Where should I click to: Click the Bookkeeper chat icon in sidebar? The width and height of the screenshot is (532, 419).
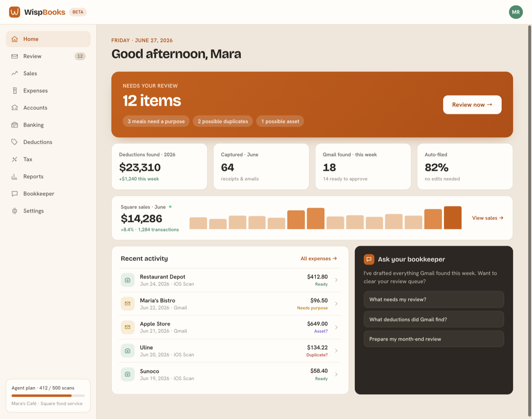pos(14,194)
